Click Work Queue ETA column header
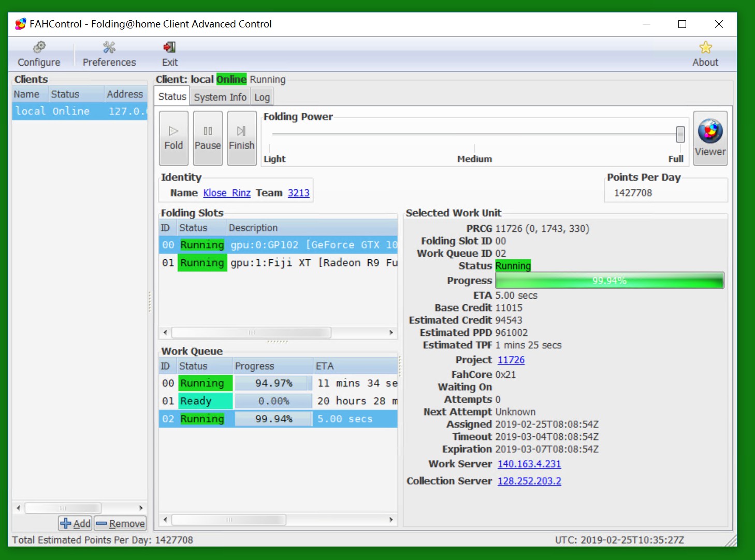 pyautogui.click(x=355, y=366)
